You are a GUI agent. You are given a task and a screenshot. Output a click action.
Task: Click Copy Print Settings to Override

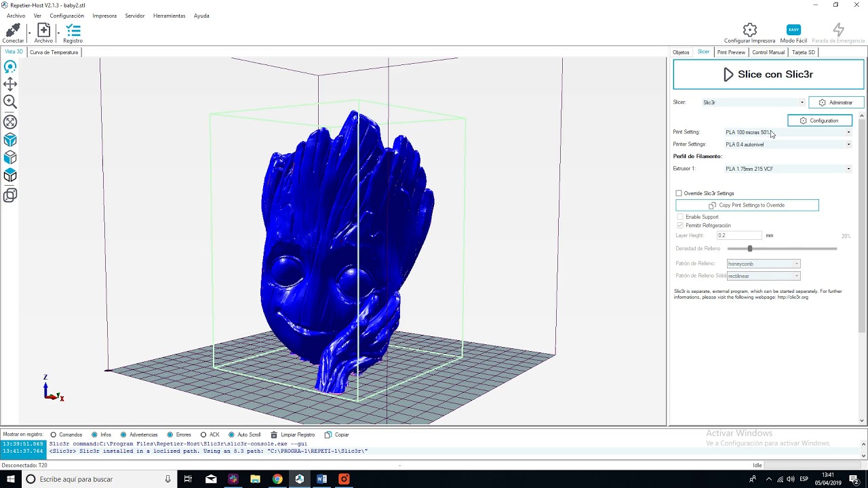pos(747,205)
